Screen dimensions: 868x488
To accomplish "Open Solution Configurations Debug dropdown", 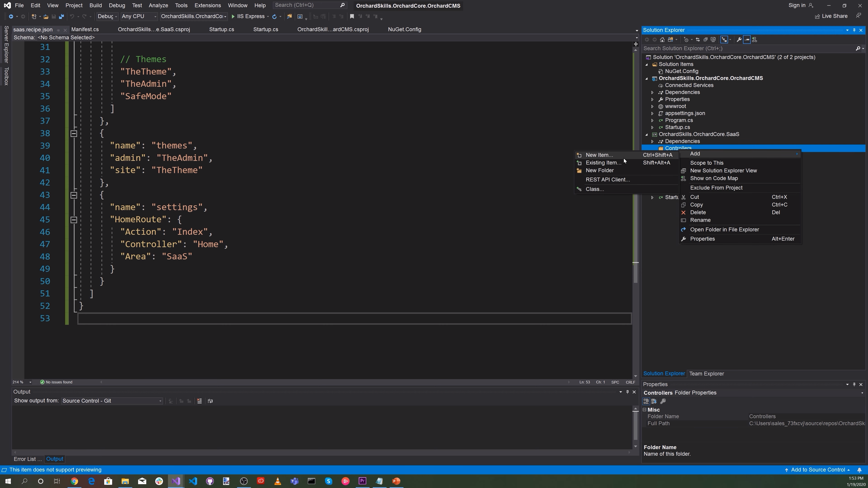I will pos(107,16).
